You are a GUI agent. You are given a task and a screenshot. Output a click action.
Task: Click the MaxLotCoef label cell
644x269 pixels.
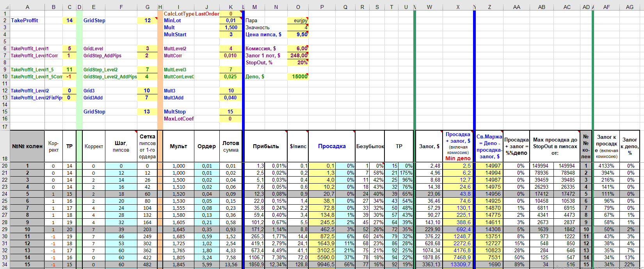(x=178, y=119)
